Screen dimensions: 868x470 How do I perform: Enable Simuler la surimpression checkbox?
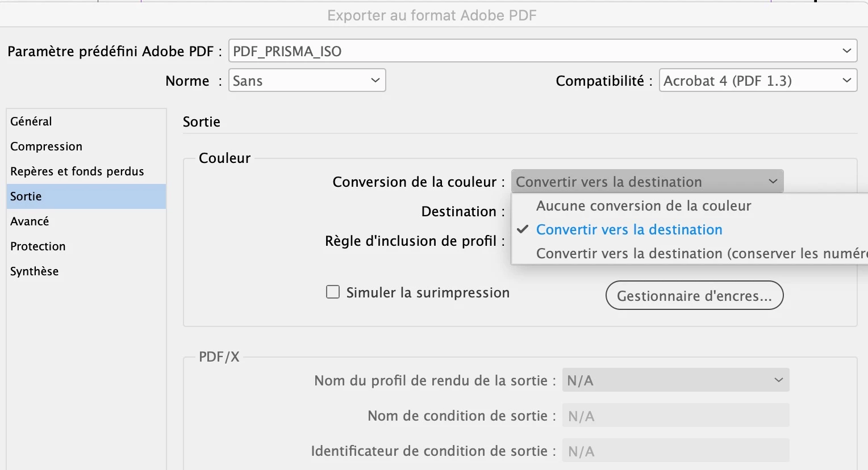[333, 292]
